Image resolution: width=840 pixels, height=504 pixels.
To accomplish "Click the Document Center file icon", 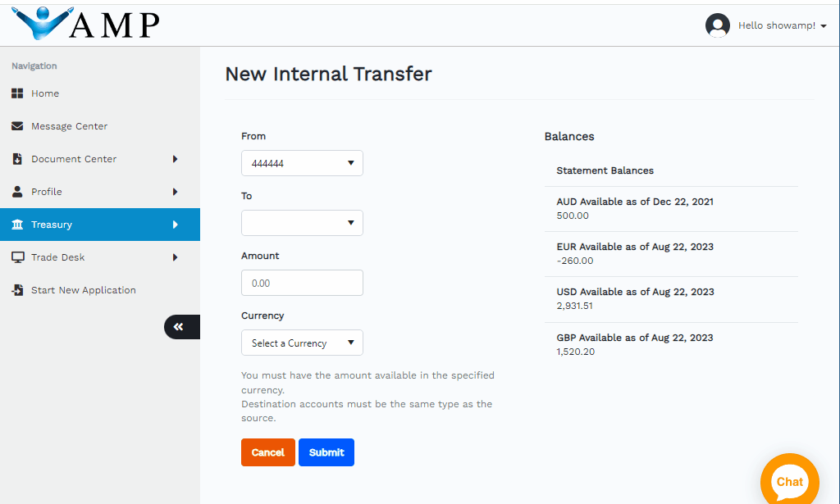I will click(17, 159).
